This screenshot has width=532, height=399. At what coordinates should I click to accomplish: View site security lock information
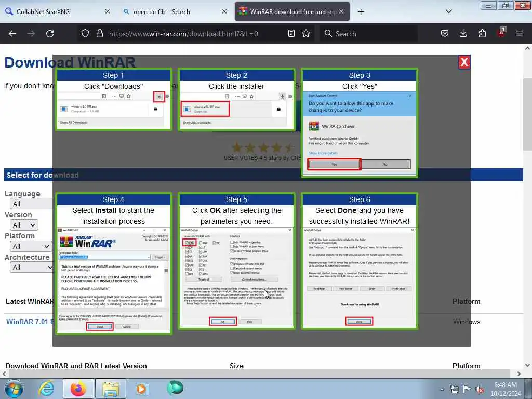(99, 33)
